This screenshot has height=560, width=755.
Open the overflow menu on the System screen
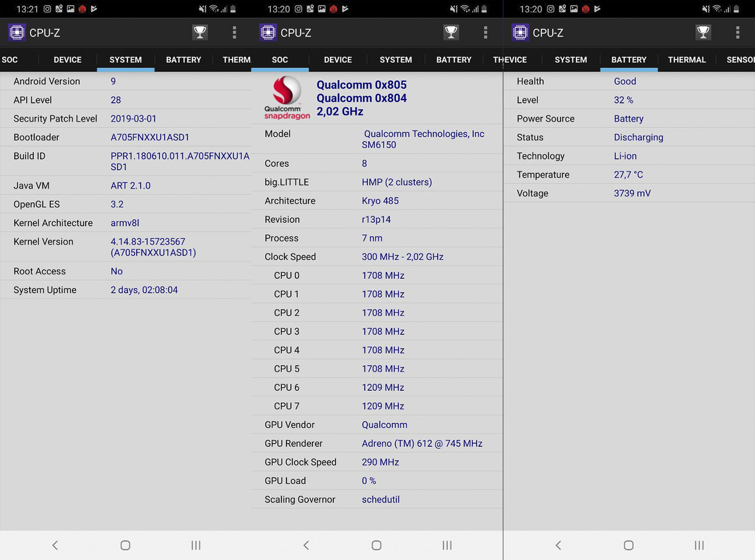click(234, 33)
